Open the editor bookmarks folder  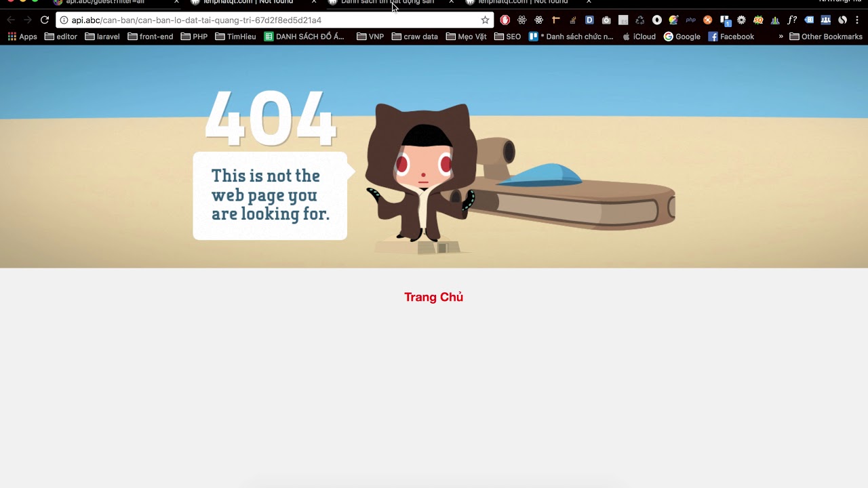coord(61,37)
